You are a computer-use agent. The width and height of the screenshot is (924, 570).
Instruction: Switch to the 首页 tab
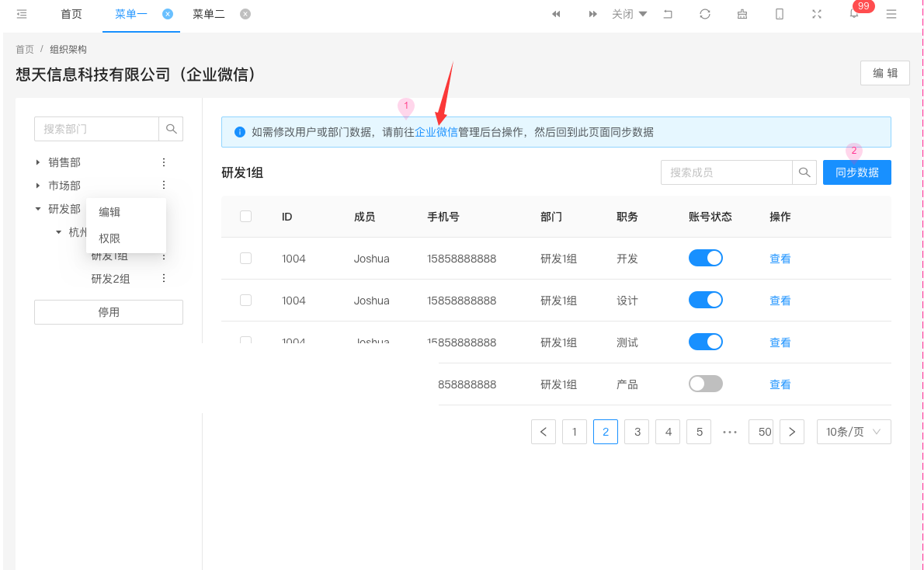pos(71,14)
